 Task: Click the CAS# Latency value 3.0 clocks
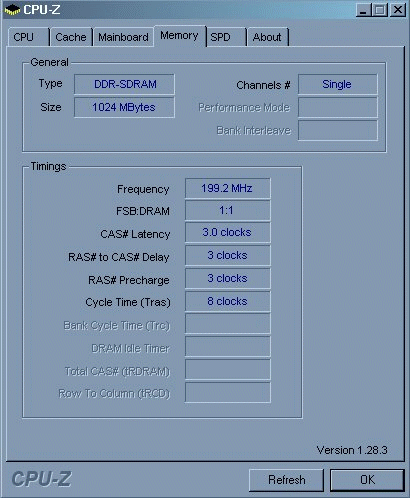228,233
